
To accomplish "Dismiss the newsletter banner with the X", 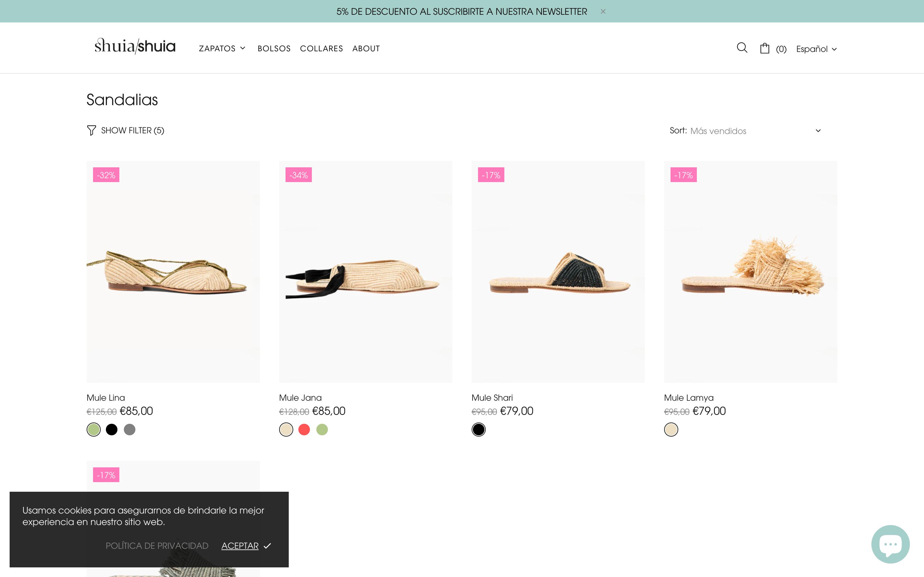I will tap(603, 12).
